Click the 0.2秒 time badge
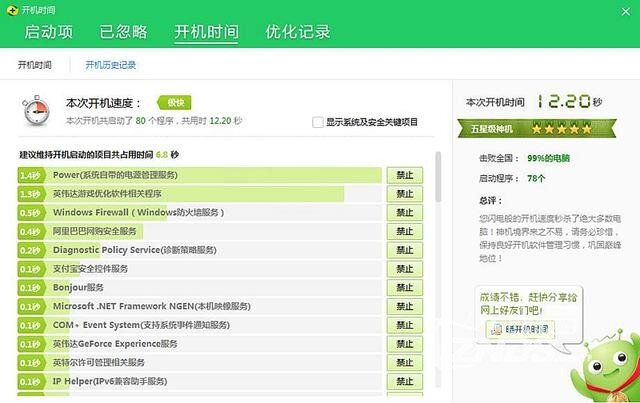The image size is (640, 403). [x=31, y=250]
